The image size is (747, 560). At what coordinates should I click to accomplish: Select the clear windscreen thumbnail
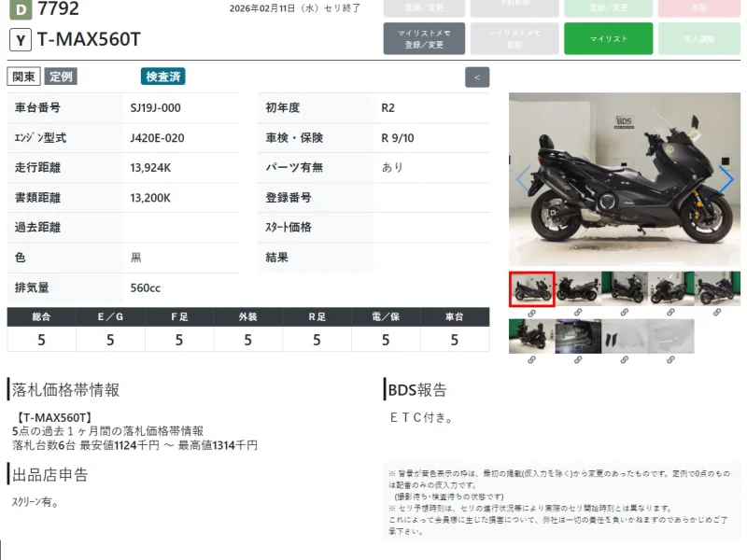click(670, 337)
